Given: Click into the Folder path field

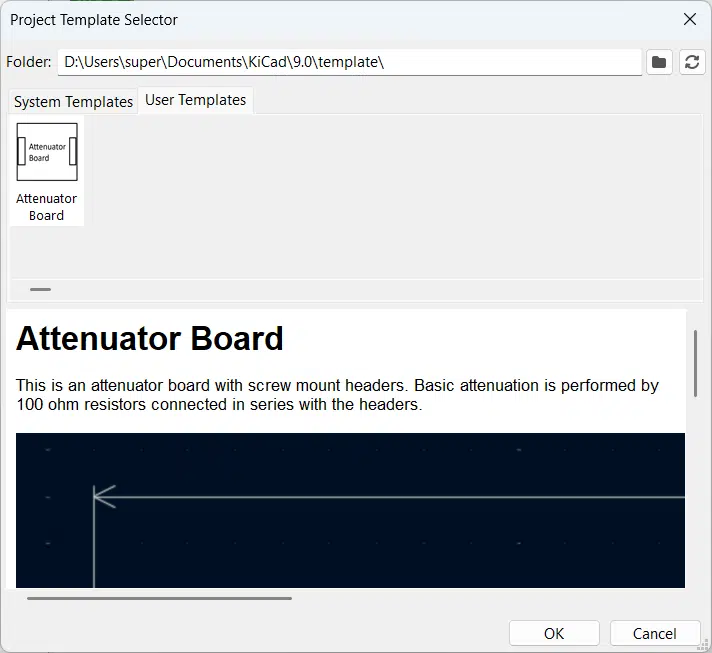Looking at the screenshot, I should (349, 62).
